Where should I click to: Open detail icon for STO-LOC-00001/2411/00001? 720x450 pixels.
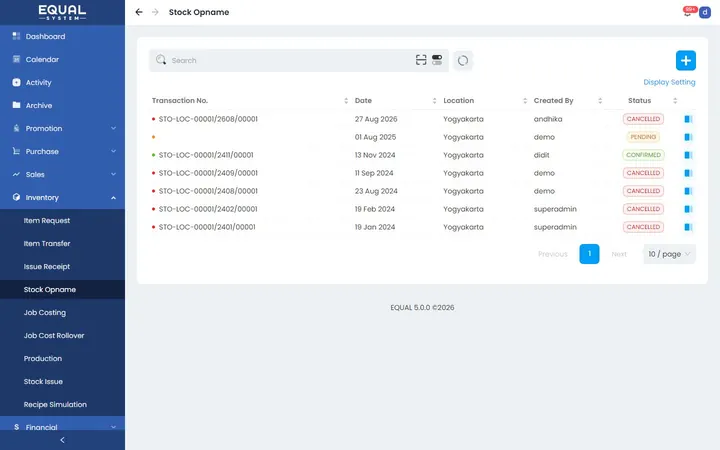click(x=688, y=155)
